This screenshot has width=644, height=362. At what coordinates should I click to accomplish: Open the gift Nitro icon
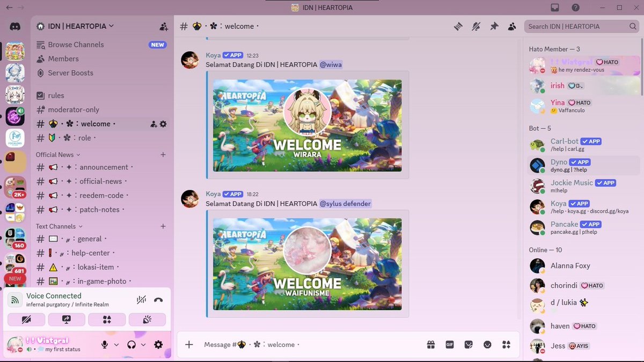coord(431,345)
